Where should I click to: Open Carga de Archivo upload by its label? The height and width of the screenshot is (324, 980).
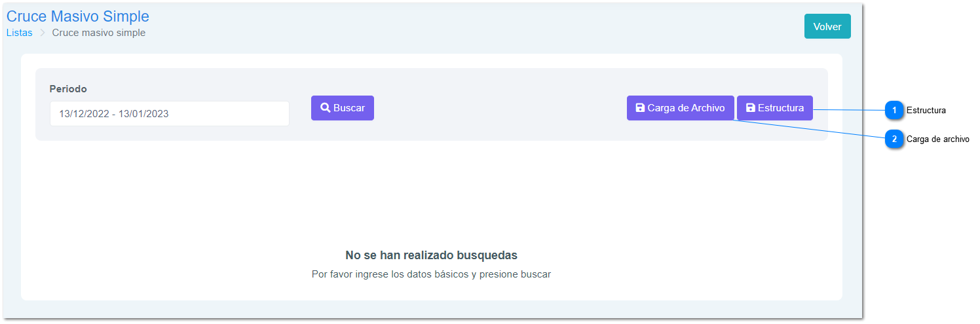(686, 108)
